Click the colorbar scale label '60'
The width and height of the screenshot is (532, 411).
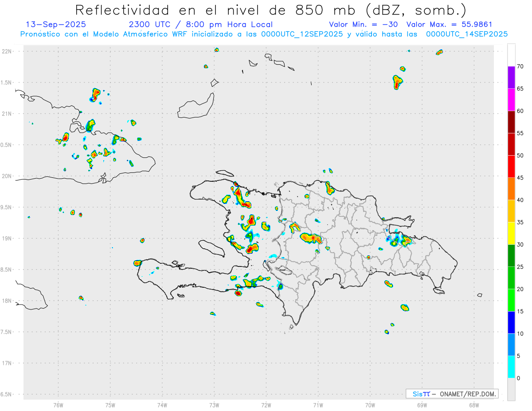coord(520,111)
